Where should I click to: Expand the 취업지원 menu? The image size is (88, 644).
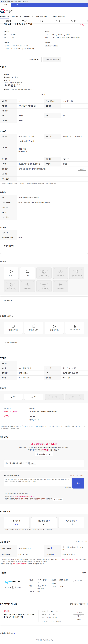tap(16, 17)
